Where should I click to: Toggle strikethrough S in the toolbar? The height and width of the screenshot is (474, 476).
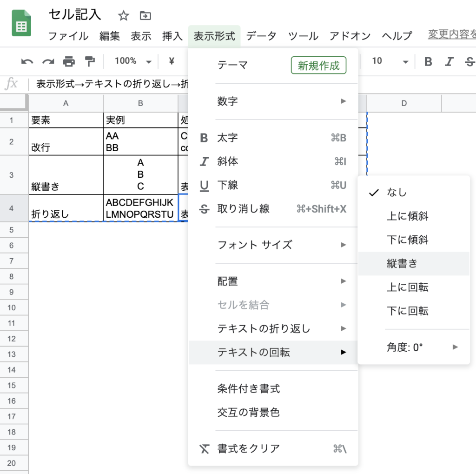click(469, 62)
